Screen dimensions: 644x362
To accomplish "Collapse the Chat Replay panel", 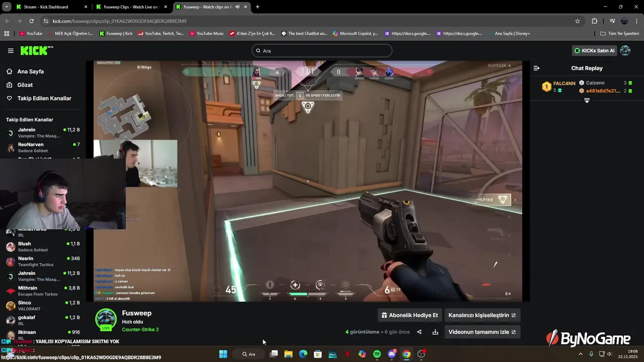I will [536, 68].
